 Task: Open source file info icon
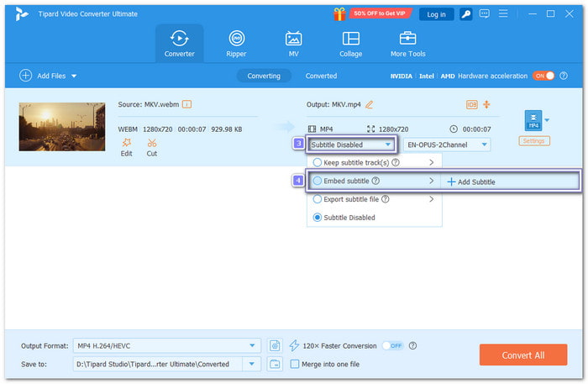[x=186, y=104]
